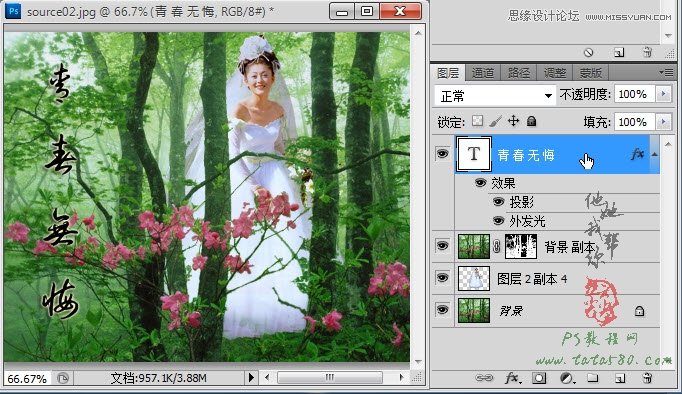
Task: Click the link layers icon at panel bottom
Action: click(484, 377)
